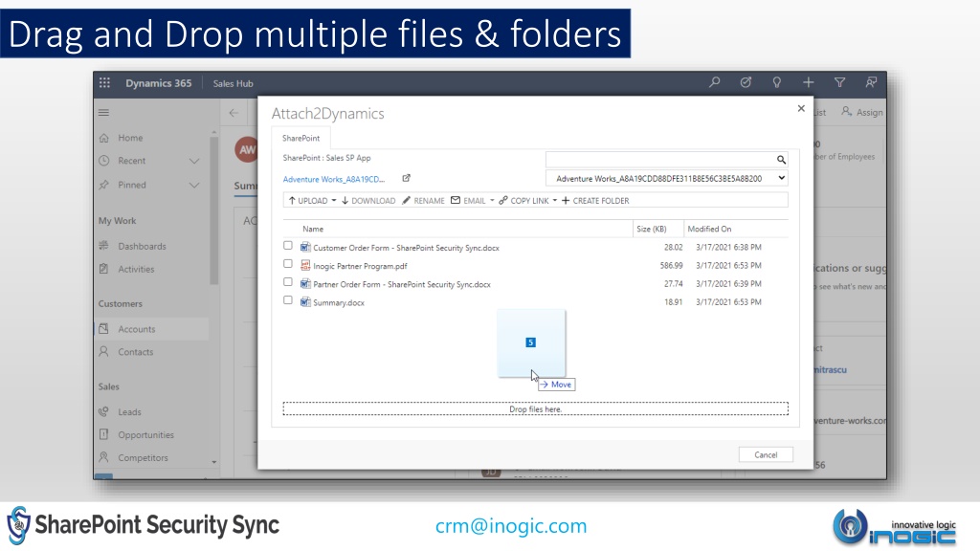
Task: Open Activities in the sidebar
Action: (x=136, y=269)
